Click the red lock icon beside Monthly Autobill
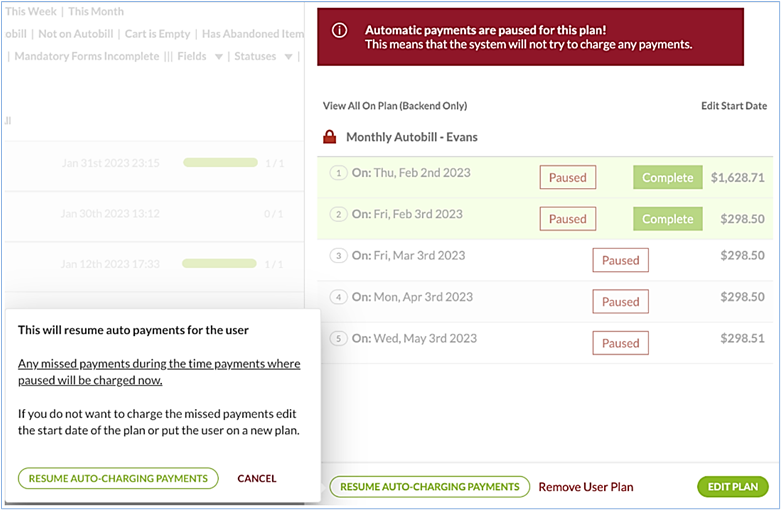The height and width of the screenshot is (510, 781). point(330,137)
